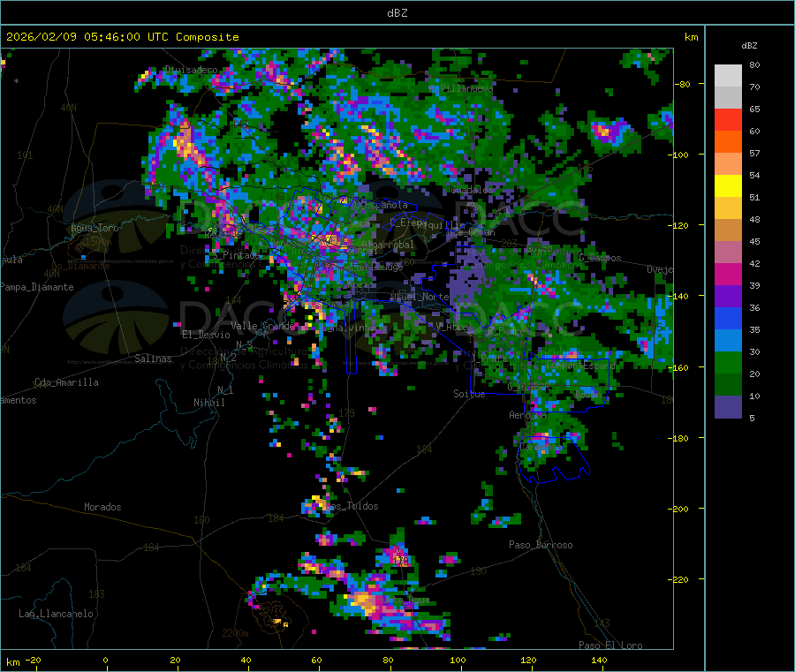Click the 'Pampa_Diamante' label
Viewport: 795px width, 672px height.
coord(37,287)
